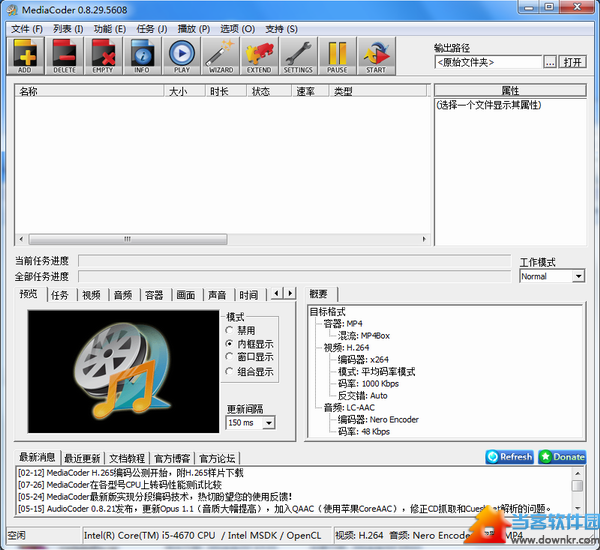Select the 禁用 mode radio button
The width and height of the screenshot is (600, 550).
click(229, 330)
